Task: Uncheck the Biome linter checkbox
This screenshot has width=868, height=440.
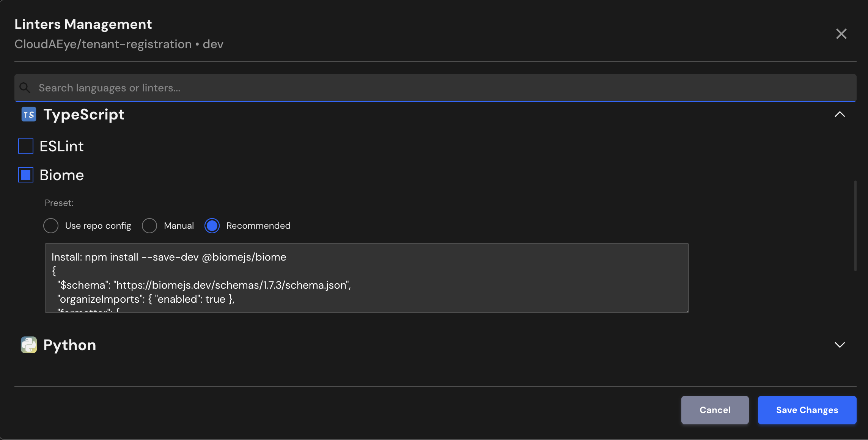Action: tap(26, 175)
